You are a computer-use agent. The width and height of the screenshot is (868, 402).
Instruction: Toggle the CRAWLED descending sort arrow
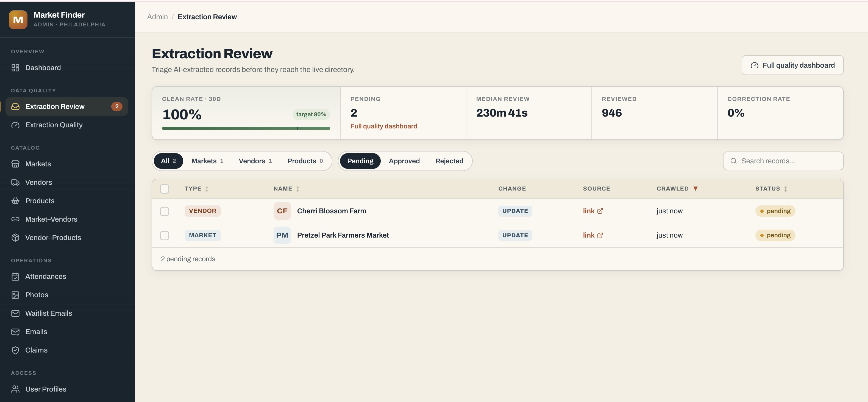tap(695, 189)
